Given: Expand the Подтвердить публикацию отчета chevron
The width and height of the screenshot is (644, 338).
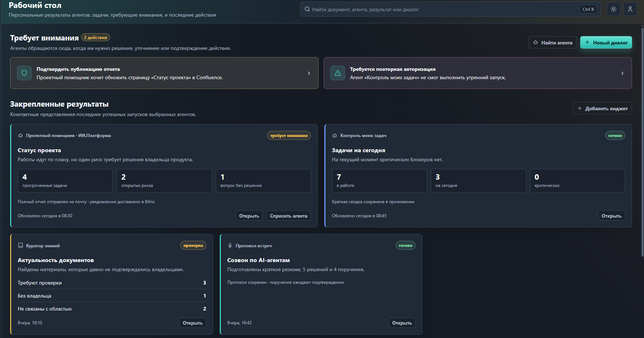Looking at the screenshot, I should point(309,73).
